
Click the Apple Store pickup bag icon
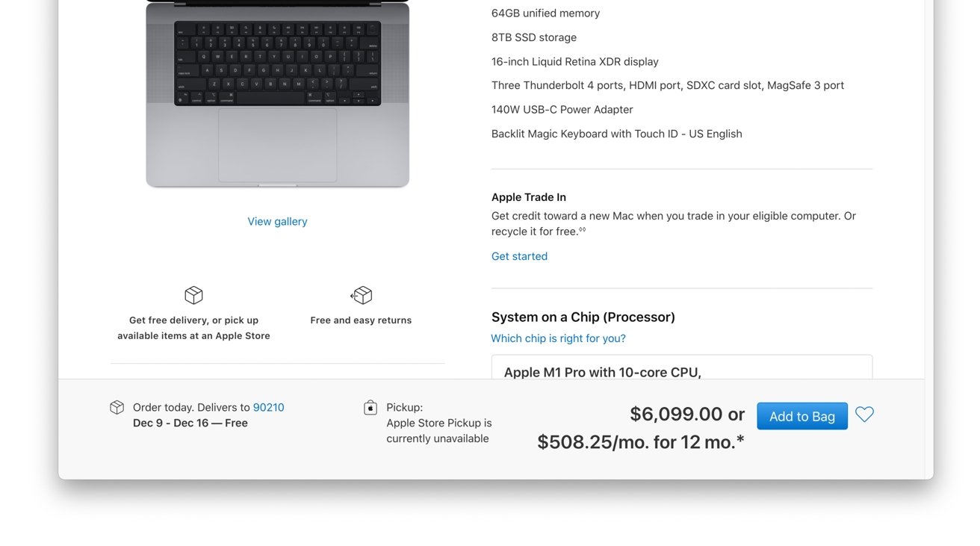click(x=370, y=408)
